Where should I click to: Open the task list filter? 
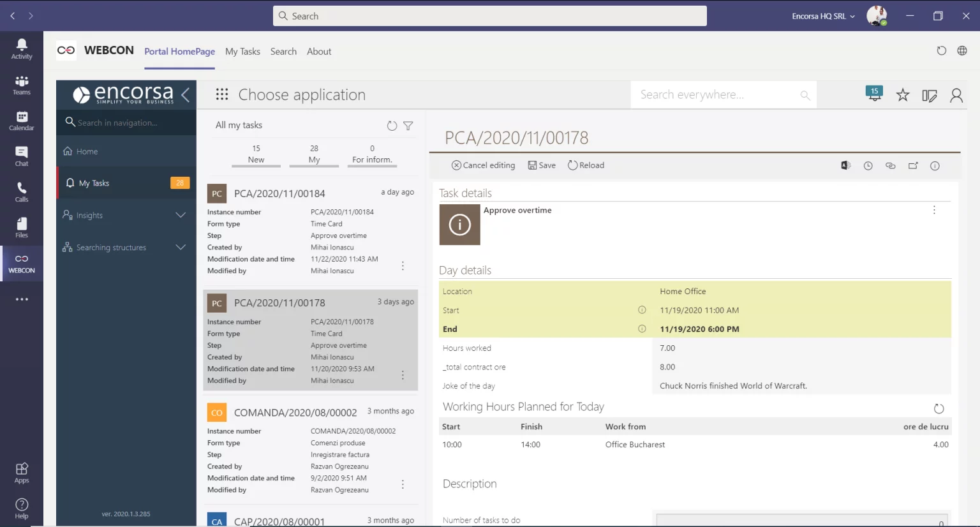tap(408, 126)
